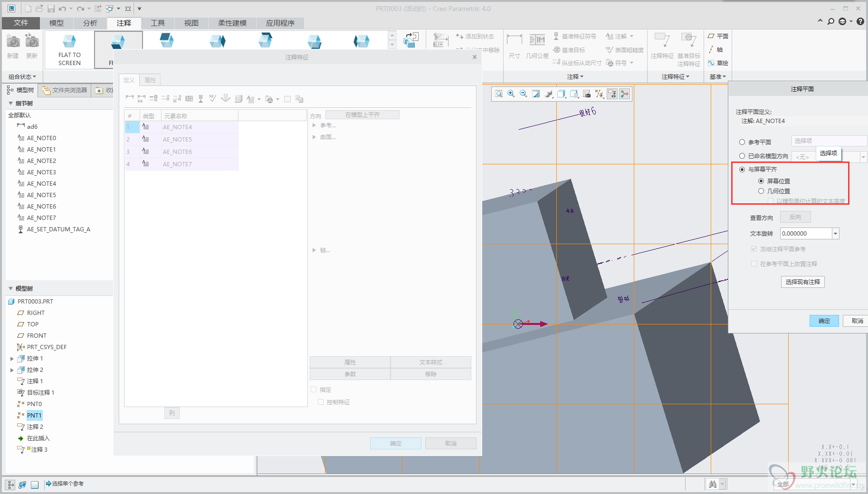
Task: Select PNT1 in the model tree
Action: [x=34, y=416]
